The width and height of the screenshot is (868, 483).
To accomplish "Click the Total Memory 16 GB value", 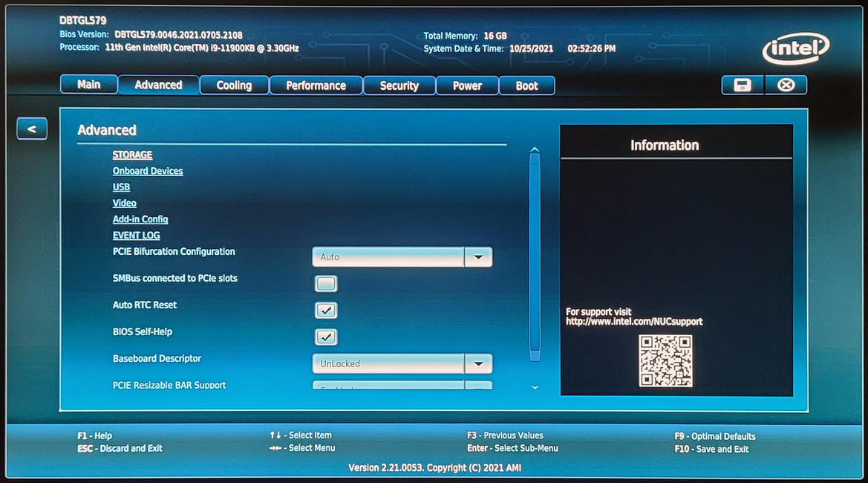I will click(x=495, y=36).
